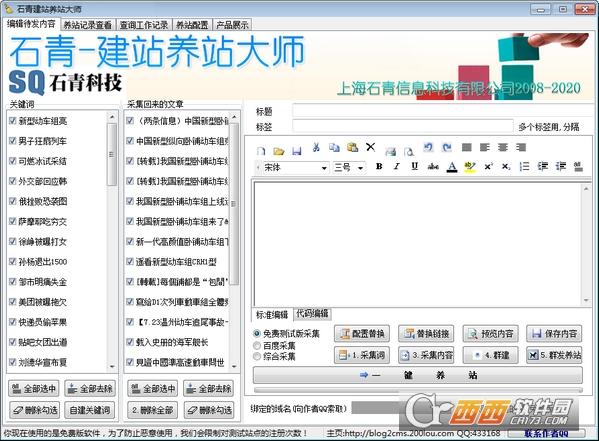Click the last icon in formatting row
599x441 pixels.
pos(578,166)
